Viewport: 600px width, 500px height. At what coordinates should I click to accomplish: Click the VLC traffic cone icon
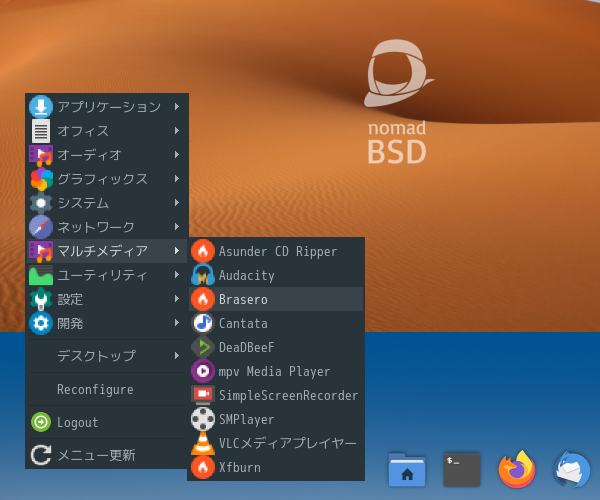[203, 443]
